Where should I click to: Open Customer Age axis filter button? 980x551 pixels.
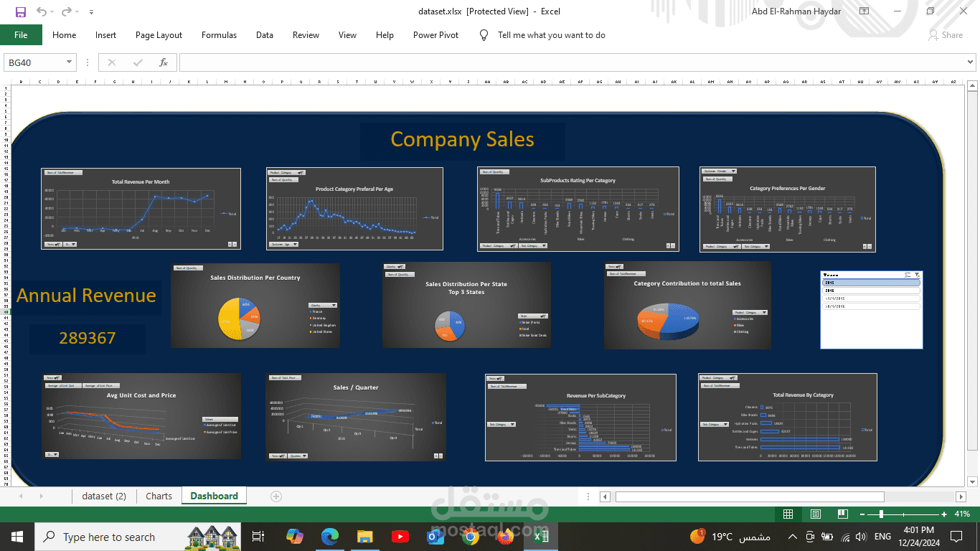pos(283,244)
